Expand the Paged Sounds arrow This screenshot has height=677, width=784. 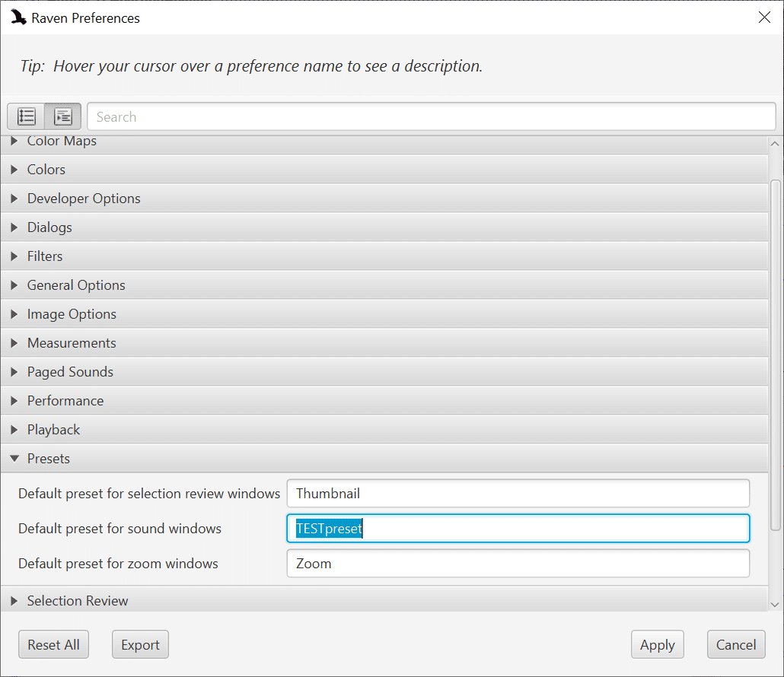coord(14,372)
